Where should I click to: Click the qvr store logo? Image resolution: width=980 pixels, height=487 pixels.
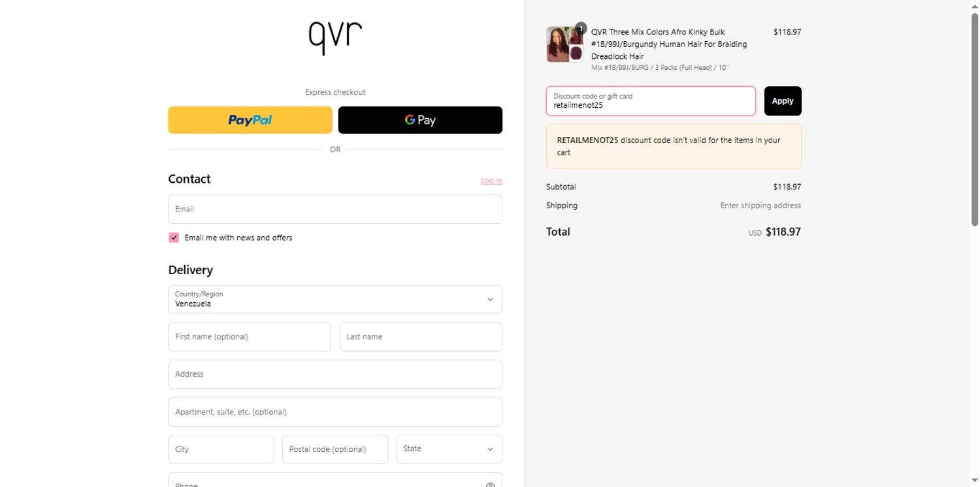click(335, 38)
